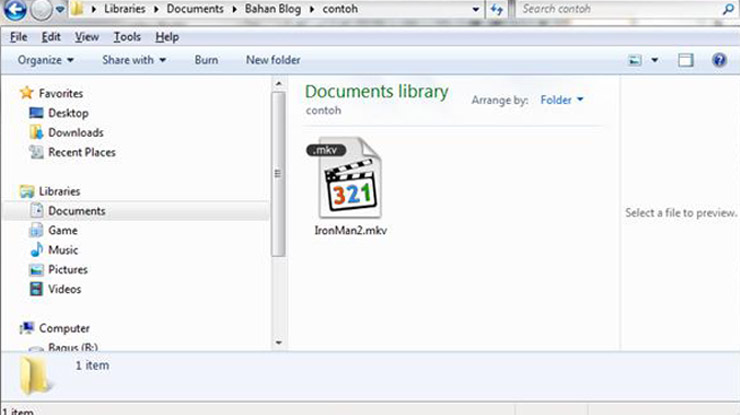Click navigation pane scrollbar down arrow
740x415 pixels.
[278, 342]
